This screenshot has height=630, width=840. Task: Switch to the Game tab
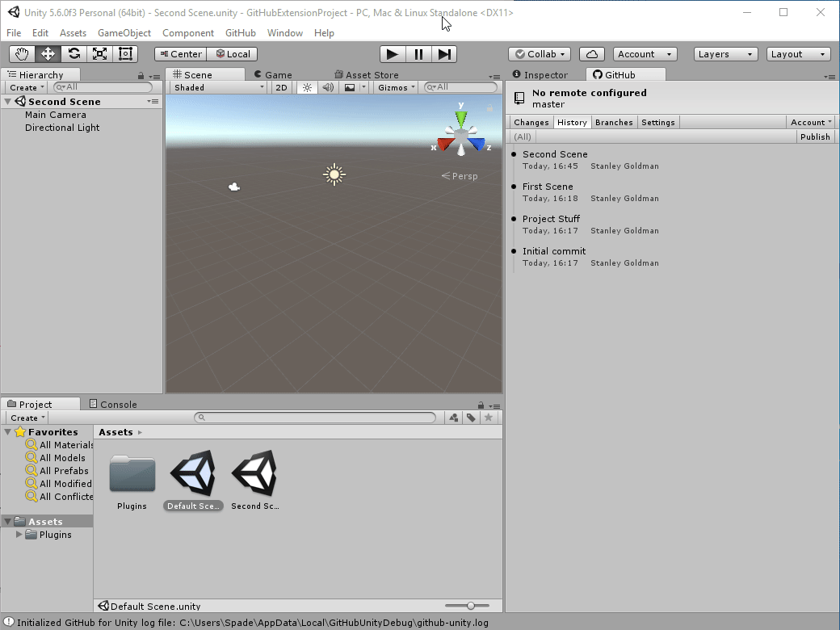point(273,75)
